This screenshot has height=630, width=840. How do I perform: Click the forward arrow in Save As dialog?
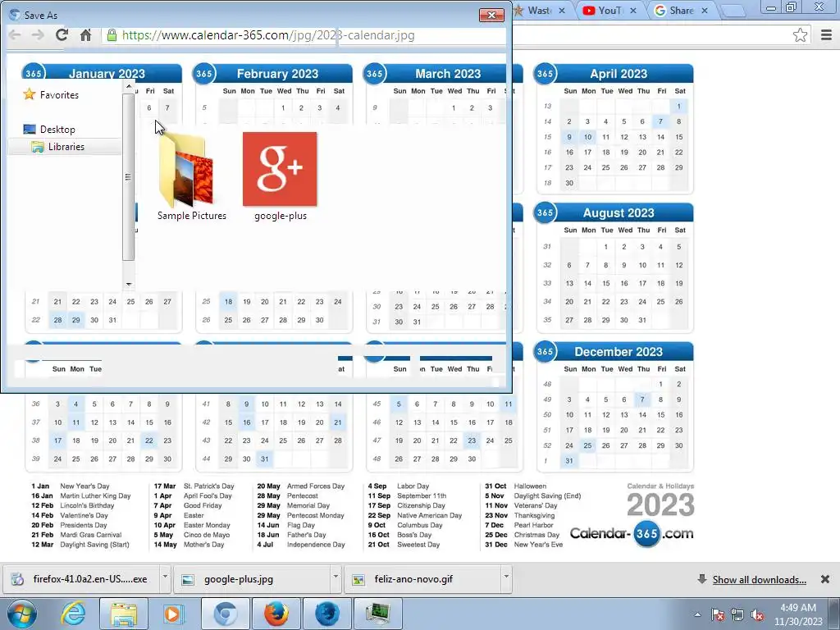38,35
